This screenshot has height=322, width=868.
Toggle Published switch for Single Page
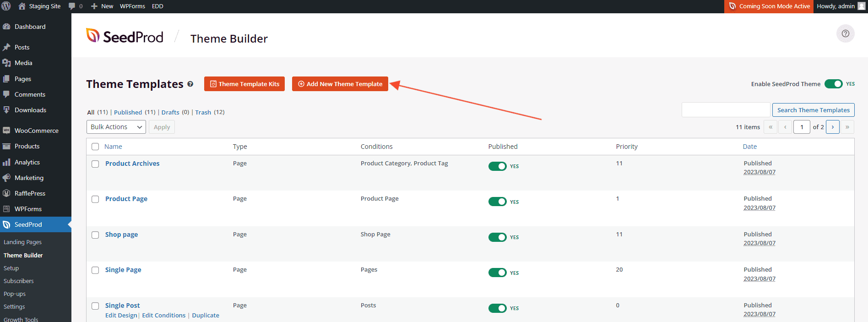tap(497, 273)
